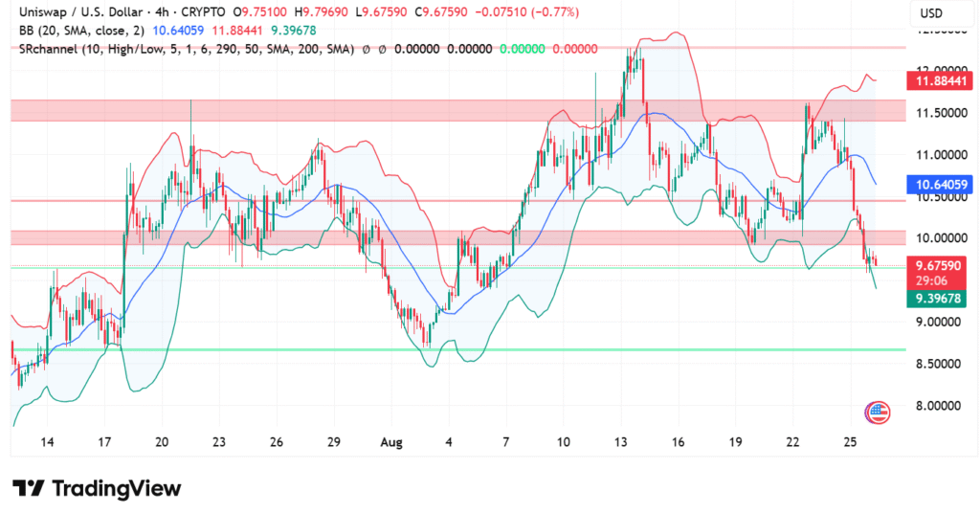Click the 8.50000 price axis label

pyautogui.click(x=938, y=364)
